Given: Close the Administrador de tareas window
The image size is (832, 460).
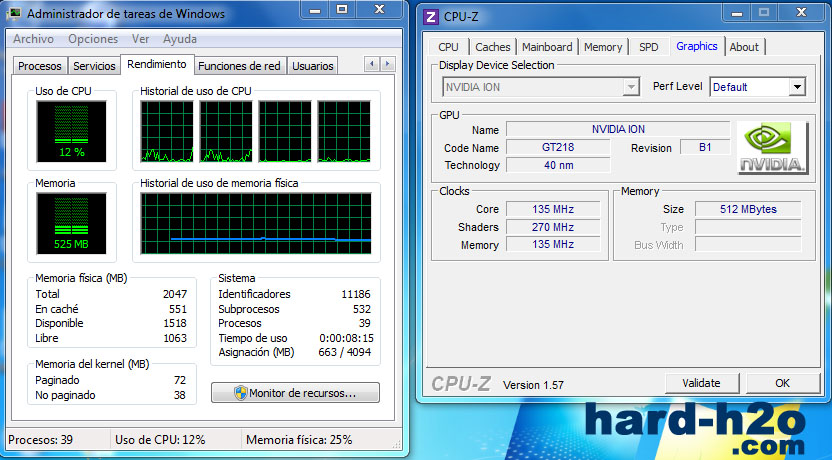Looking at the screenshot, I should (x=379, y=10).
